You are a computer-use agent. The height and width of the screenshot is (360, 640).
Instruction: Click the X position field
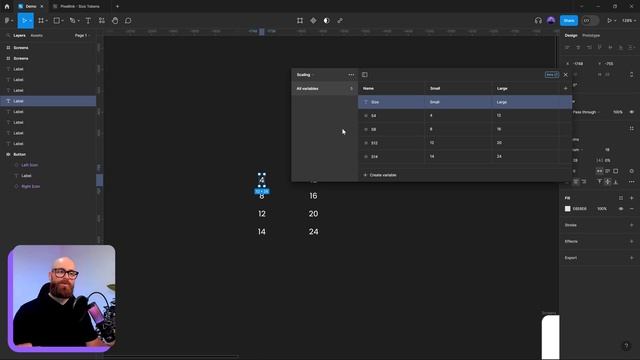[x=579, y=64]
